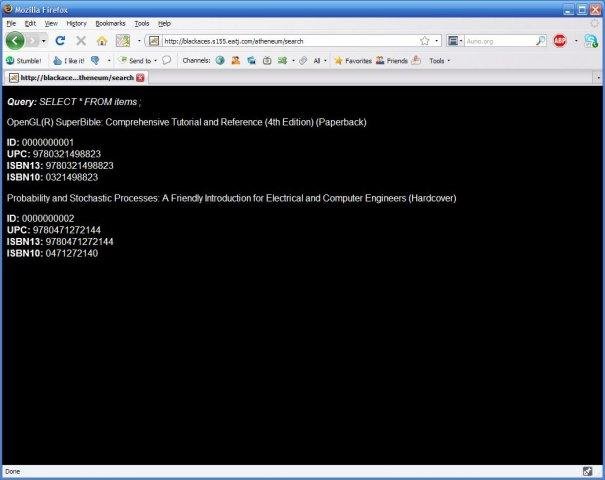Click the site favicon in the address bar

pos(154,41)
